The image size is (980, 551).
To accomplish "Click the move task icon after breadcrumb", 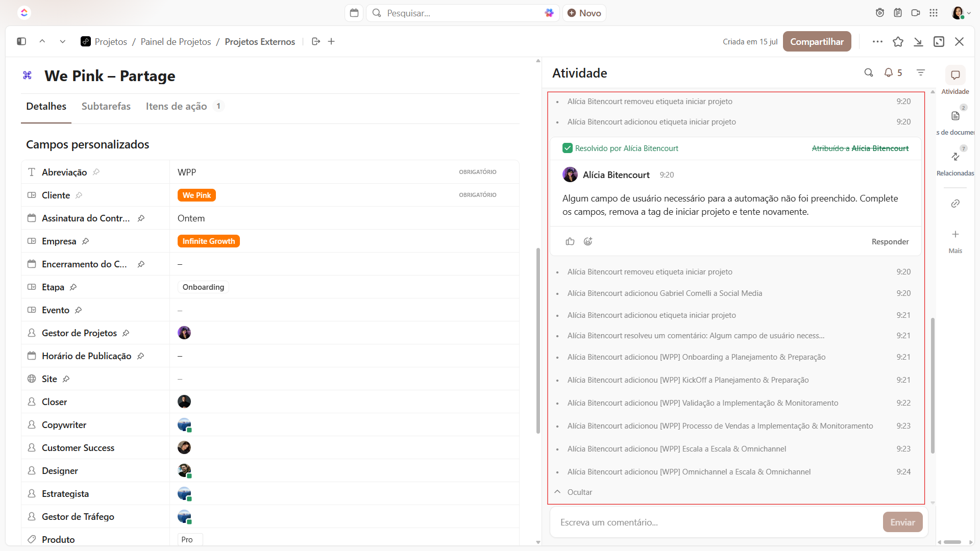I will coord(316,41).
